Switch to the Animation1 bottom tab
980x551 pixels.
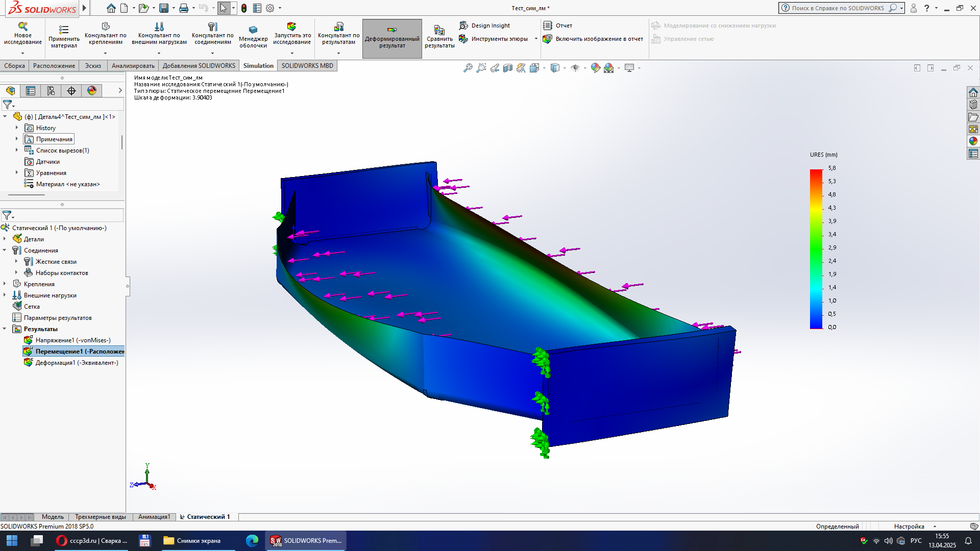(x=154, y=517)
